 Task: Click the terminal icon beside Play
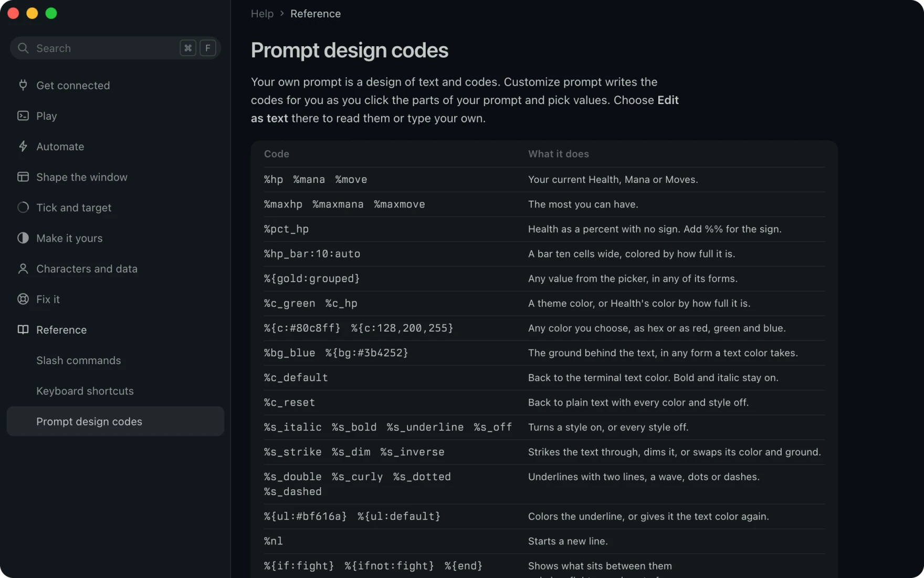click(23, 116)
